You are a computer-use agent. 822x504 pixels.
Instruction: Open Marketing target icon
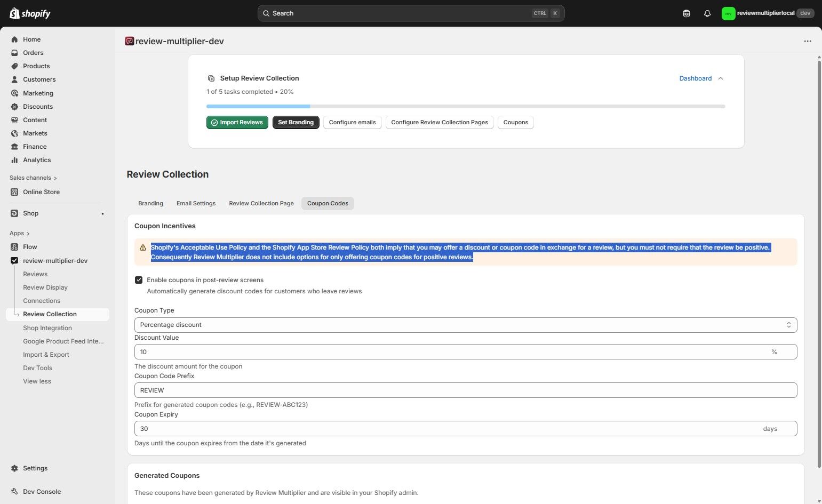[14, 93]
